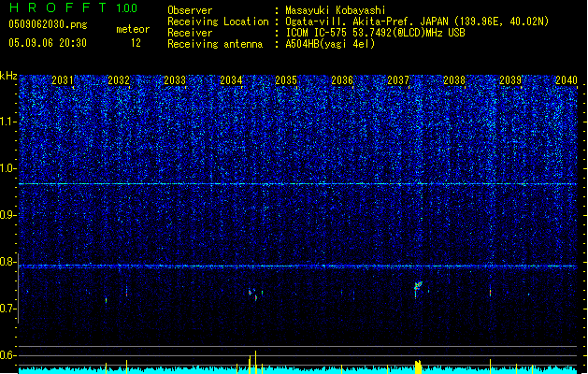Click the tallest yellow power spike near 2034
The image size is (588, 374).
[256, 363]
